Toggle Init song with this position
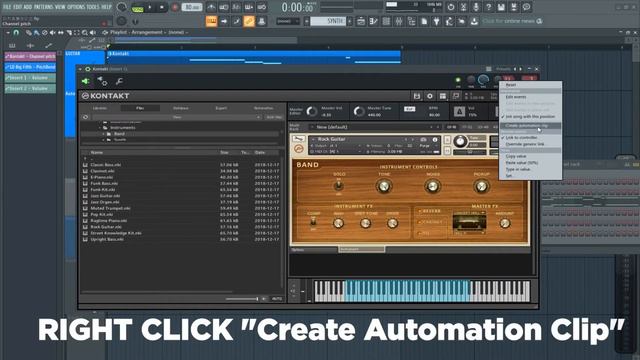The image size is (640, 360). coord(530,117)
